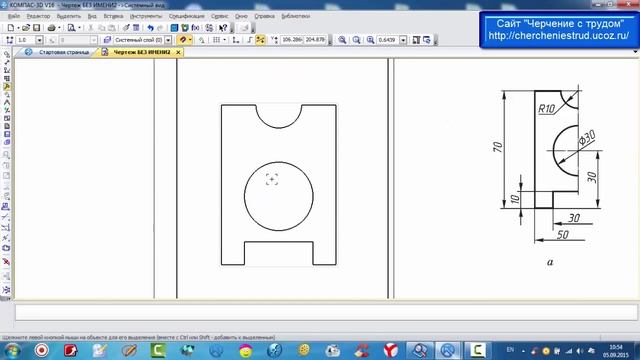Save the drawing with floppy icon
Viewport: 640px width, 360px height.
(36, 28)
